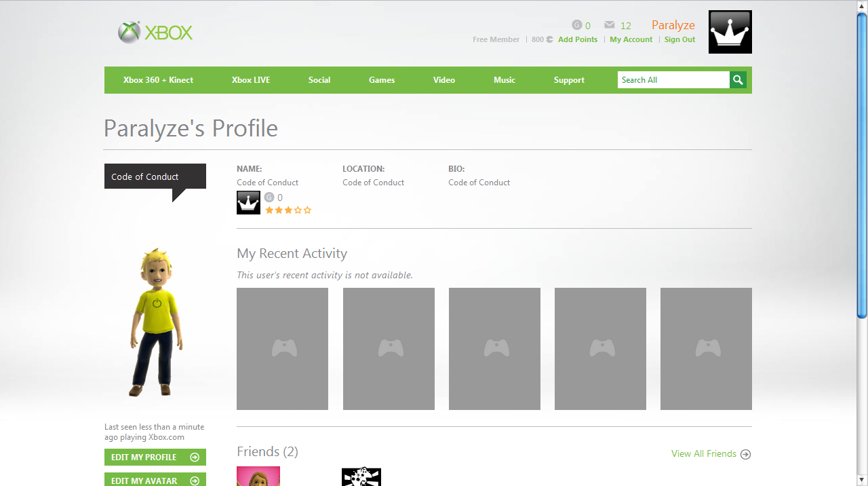Click the arrow icon on Edit My Profile
This screenshot has height=486, width=868.
pos(195,457)
